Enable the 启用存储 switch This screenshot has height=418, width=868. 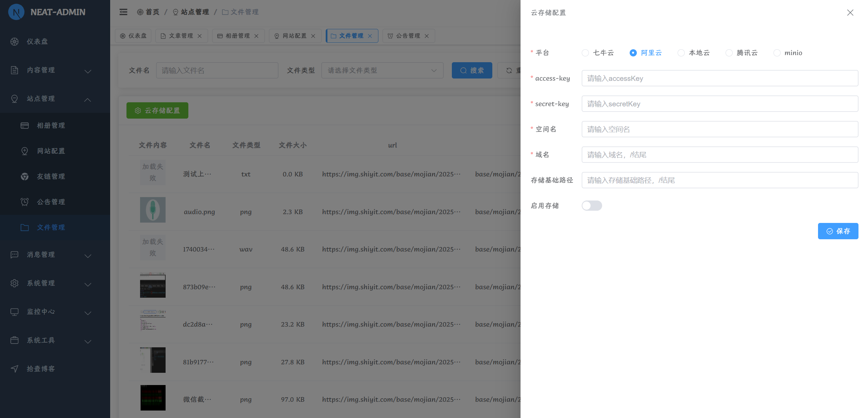pyautogui.click(x=592, y=206)
